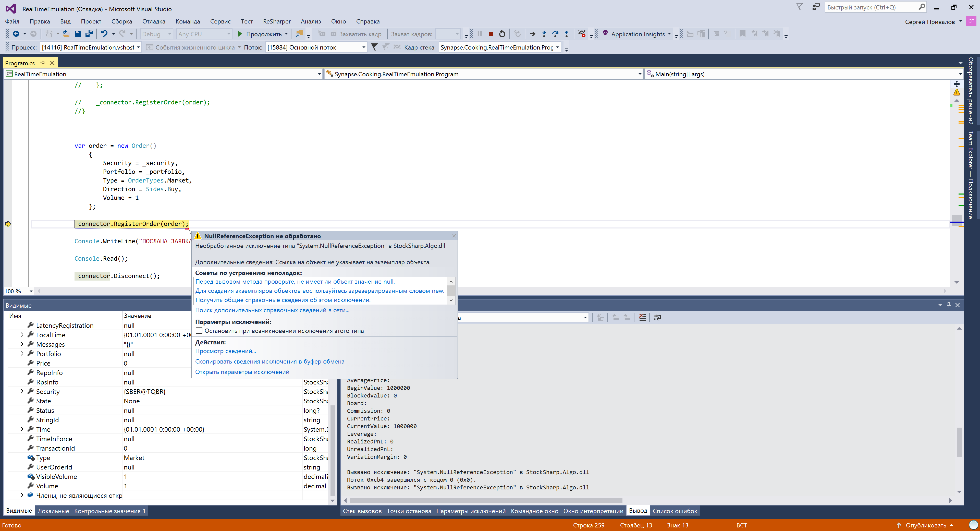
Task: Click 'Открыть параметры исключений' link
Action: click(x=242, y=372)
